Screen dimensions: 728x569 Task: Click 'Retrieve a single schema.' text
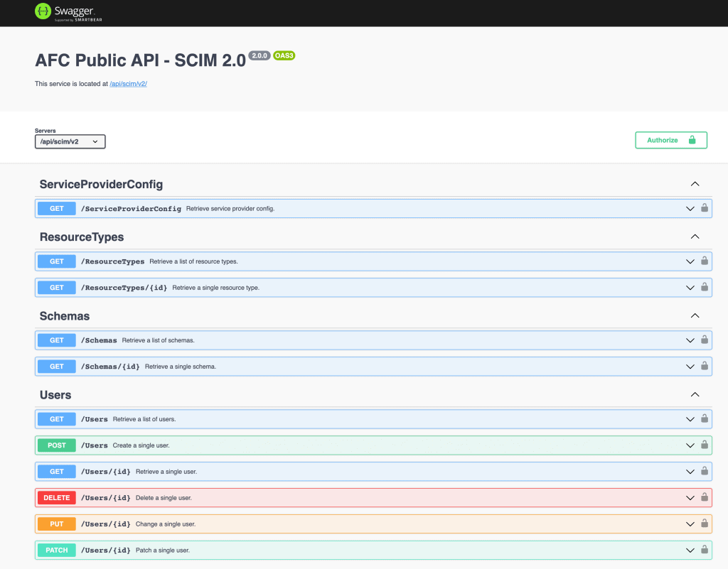pyautogui.click(x=180, y=367)
